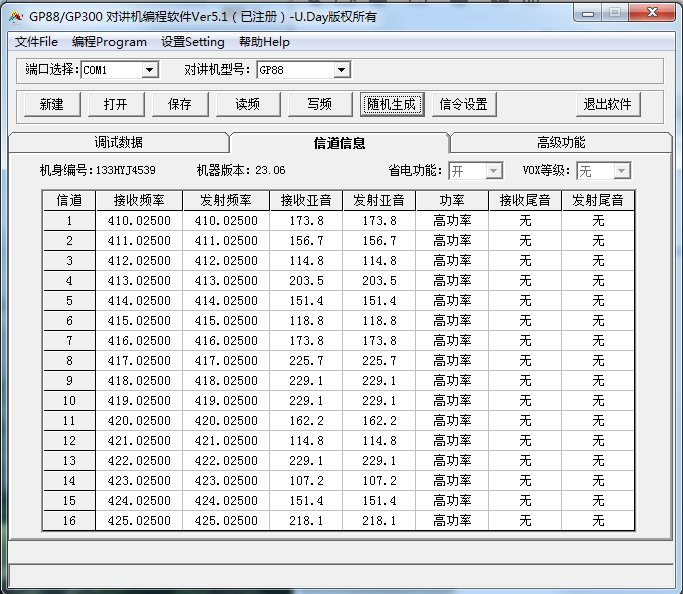Select channel row header 16
Viewport: 683px width, 594px height.
tap(69, 521)
